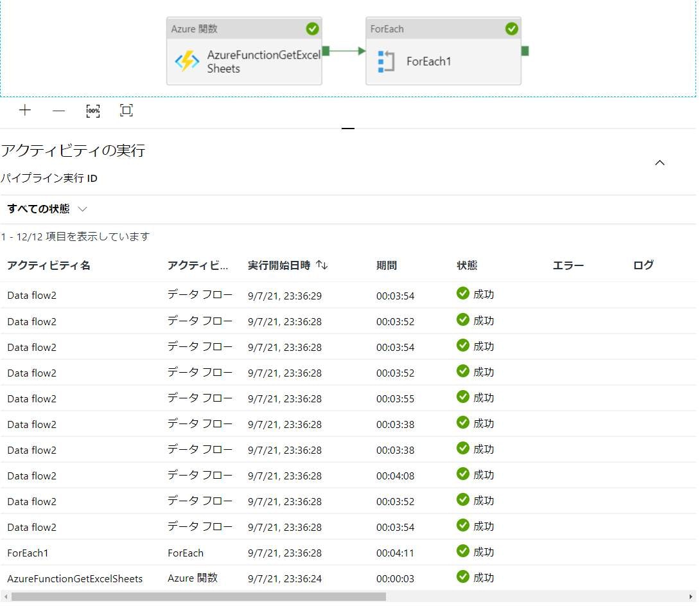This screenshot has width=700, height=606.
Task: Click 成功 status in AzureFunctionGetExcelSheets row
Action: (x=484, y=578)
